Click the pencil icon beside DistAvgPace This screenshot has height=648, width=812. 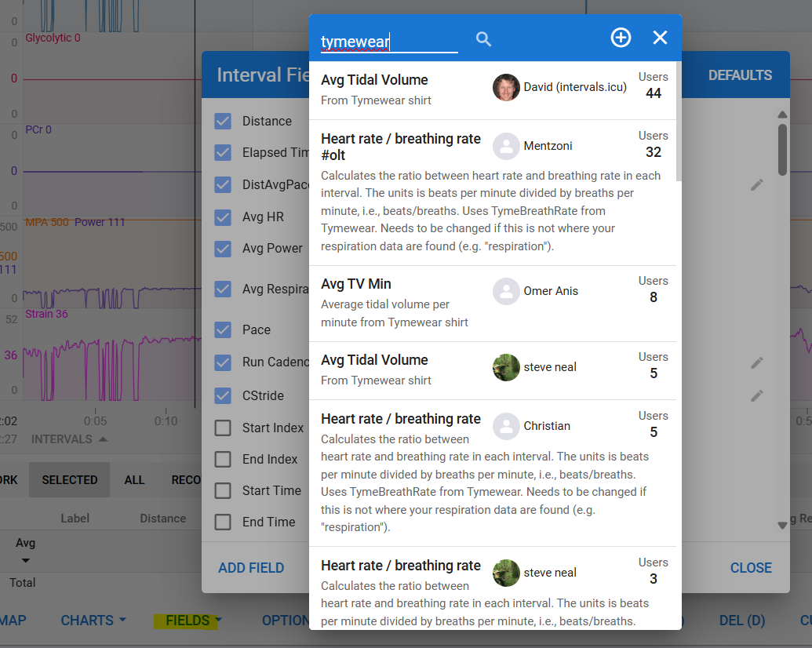click(756, 184)
